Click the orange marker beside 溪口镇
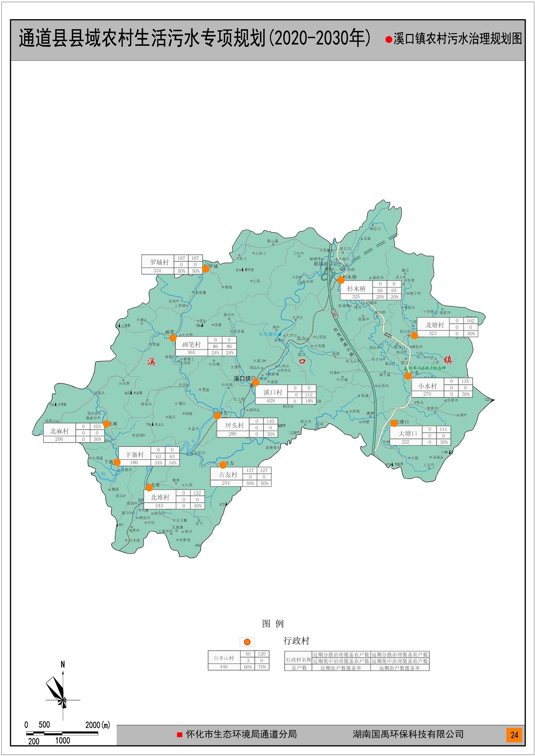This screenshot has width=535, height=756. point(256,382)
